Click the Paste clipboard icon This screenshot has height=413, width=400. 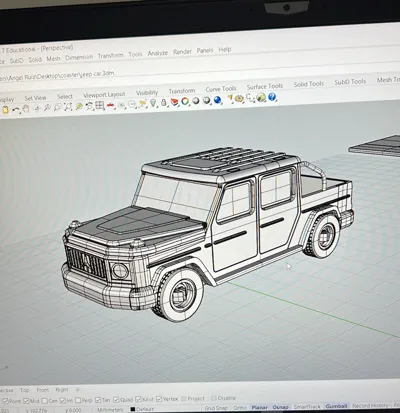point(5,110)
